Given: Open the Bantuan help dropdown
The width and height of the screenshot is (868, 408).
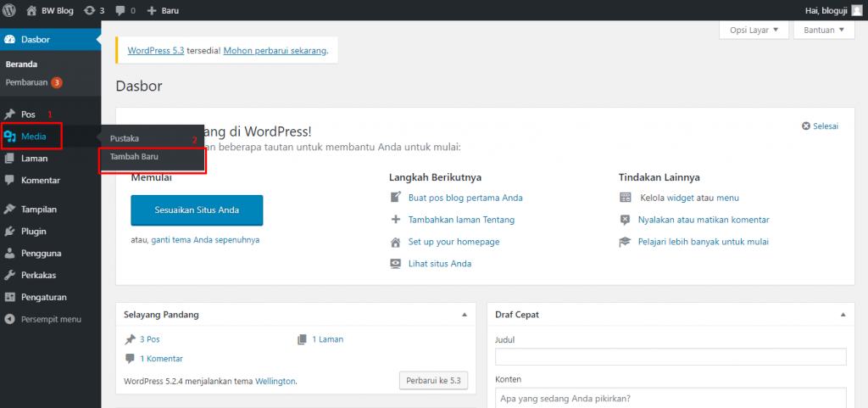Looking at the screenshot, I should [x=824, y=31].
